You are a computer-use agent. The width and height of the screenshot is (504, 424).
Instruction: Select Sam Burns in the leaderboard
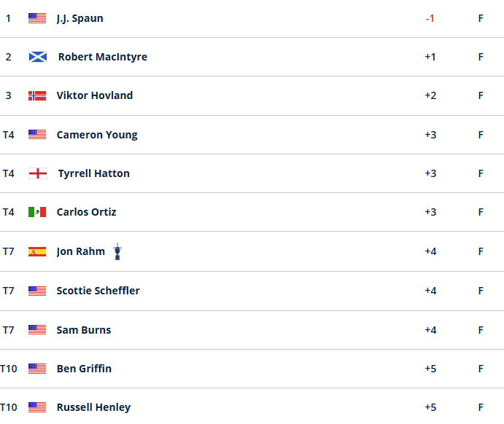point(84,330)
